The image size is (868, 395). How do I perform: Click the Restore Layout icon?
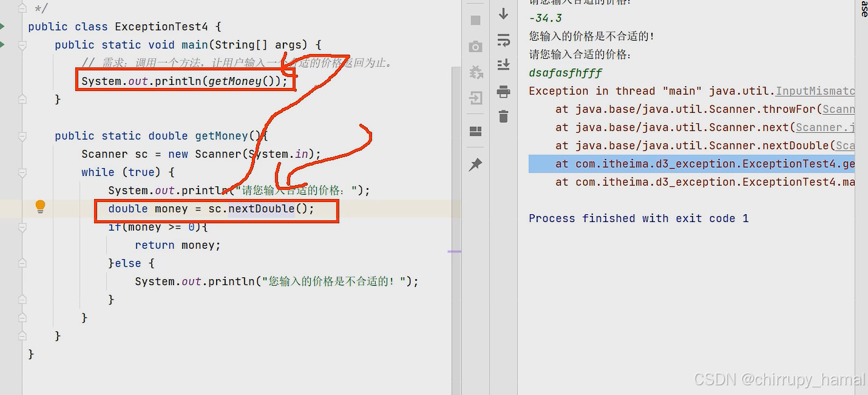click(476, 132)
